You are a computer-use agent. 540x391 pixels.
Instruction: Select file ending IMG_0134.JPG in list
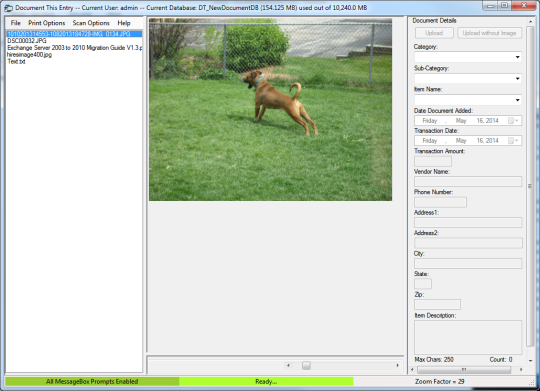coord(74,34)
